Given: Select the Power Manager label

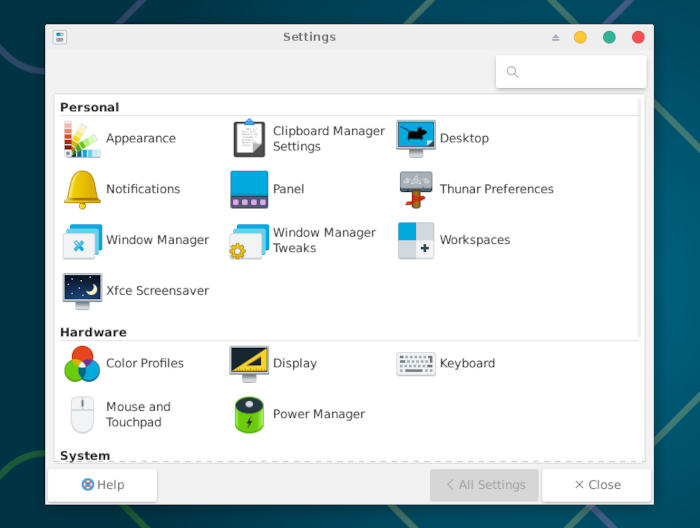Looking at the screenshot, I should 319,415.
